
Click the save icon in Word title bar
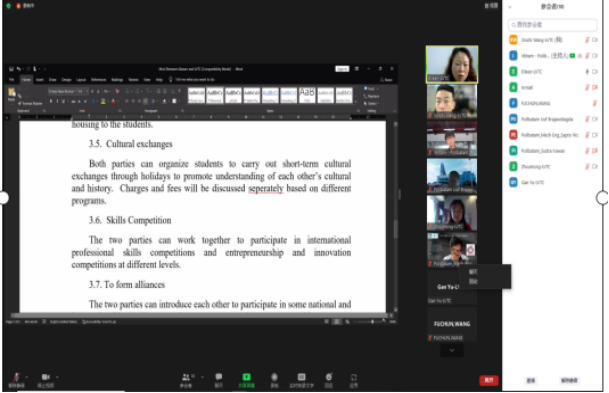point(11,69)
